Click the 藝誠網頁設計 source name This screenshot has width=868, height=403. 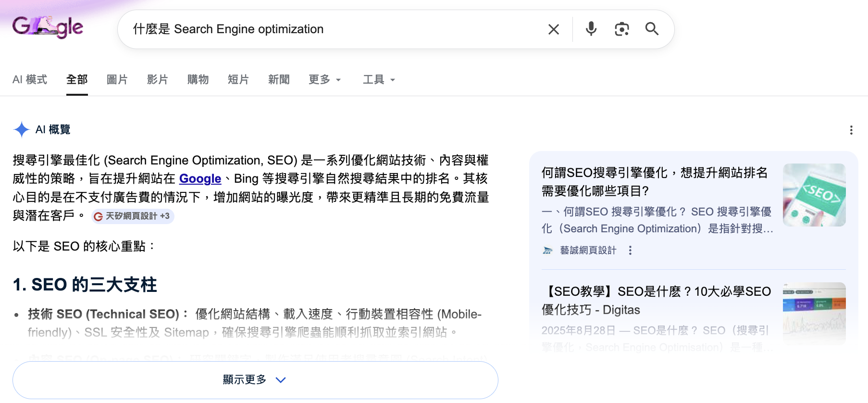pos(588,250)
